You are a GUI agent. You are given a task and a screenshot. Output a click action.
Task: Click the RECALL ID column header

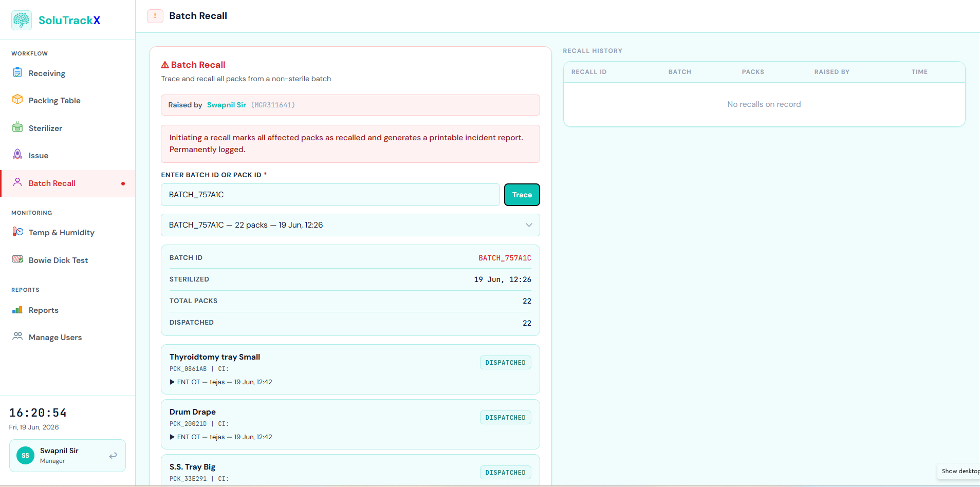(589, 72)
